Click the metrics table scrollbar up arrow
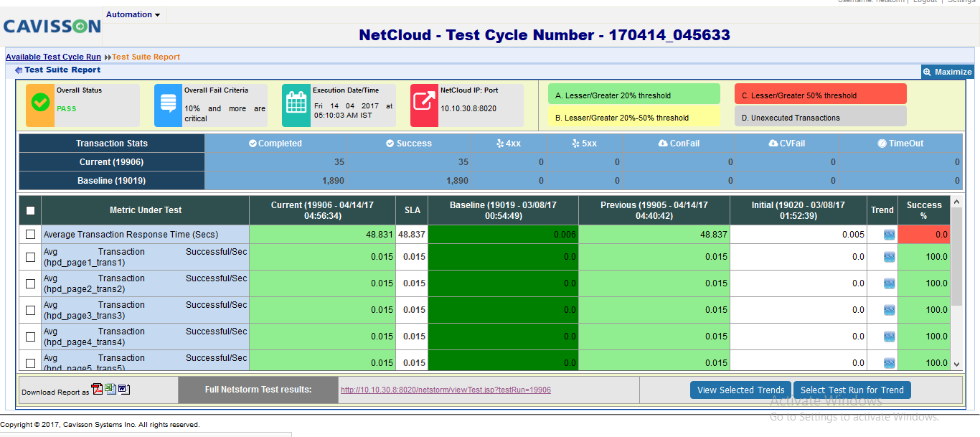 (x=956, y=202)
